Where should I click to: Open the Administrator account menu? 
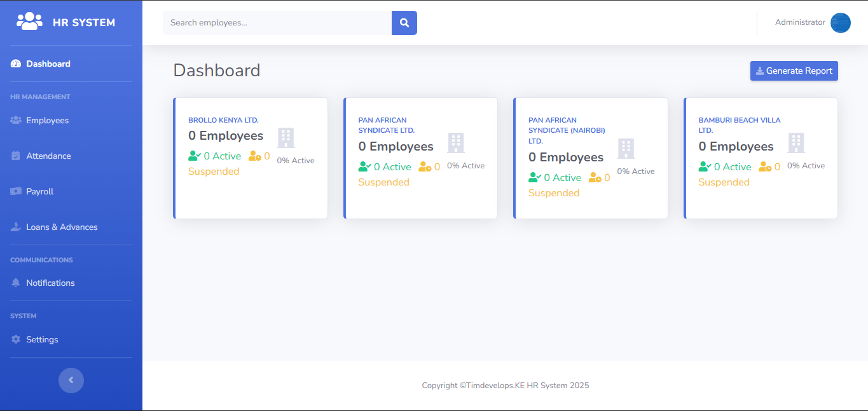coord(800,22)
